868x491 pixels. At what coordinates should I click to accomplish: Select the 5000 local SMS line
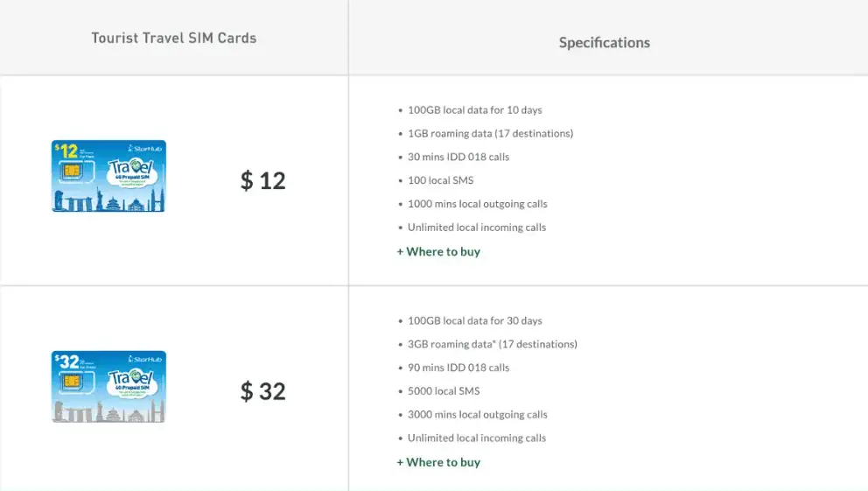444,391
